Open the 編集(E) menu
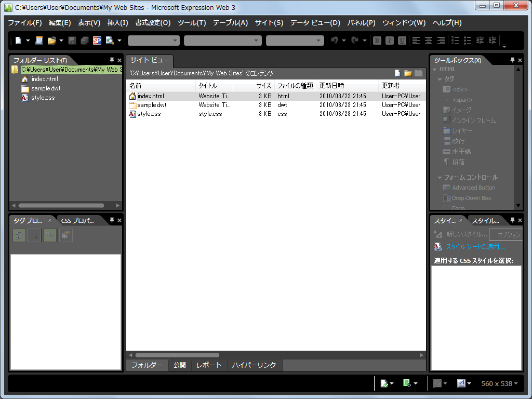This screenshot has width=532, height=399. [x=60, y=23]
